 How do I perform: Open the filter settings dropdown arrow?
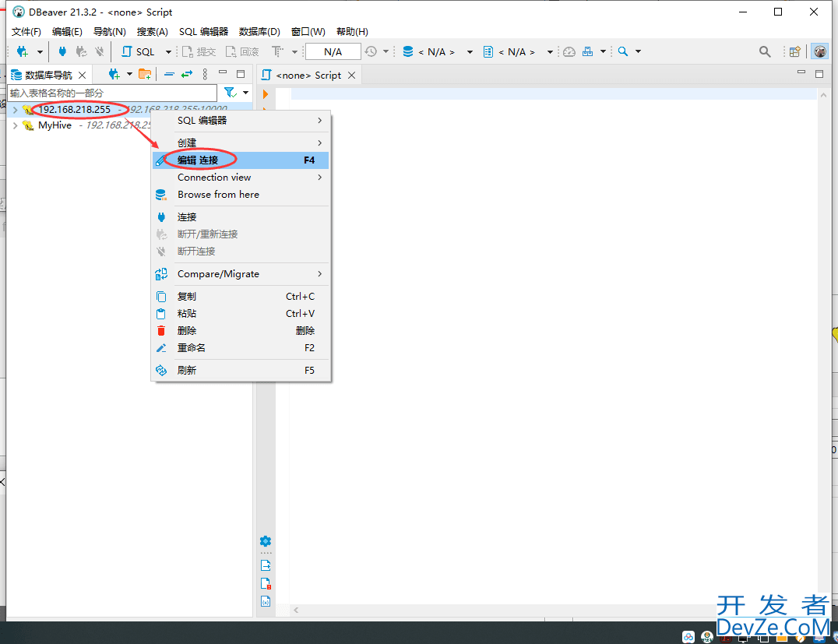pos(246,93)
